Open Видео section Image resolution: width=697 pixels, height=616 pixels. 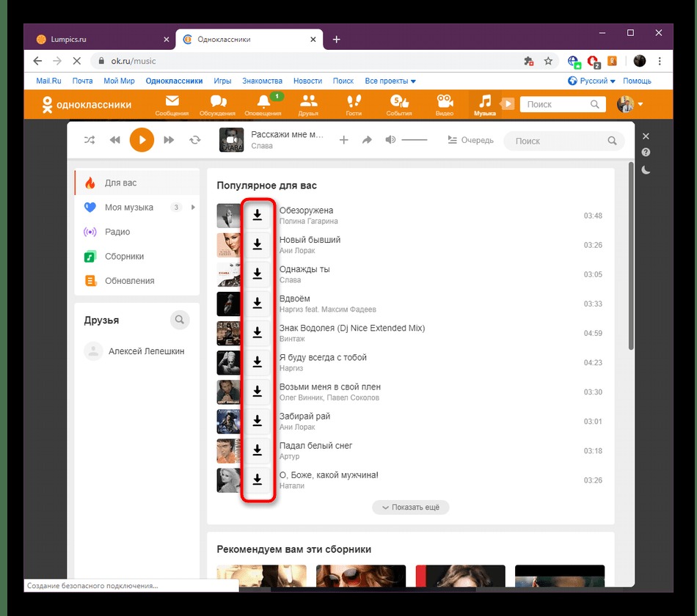[x=445, y=105]
